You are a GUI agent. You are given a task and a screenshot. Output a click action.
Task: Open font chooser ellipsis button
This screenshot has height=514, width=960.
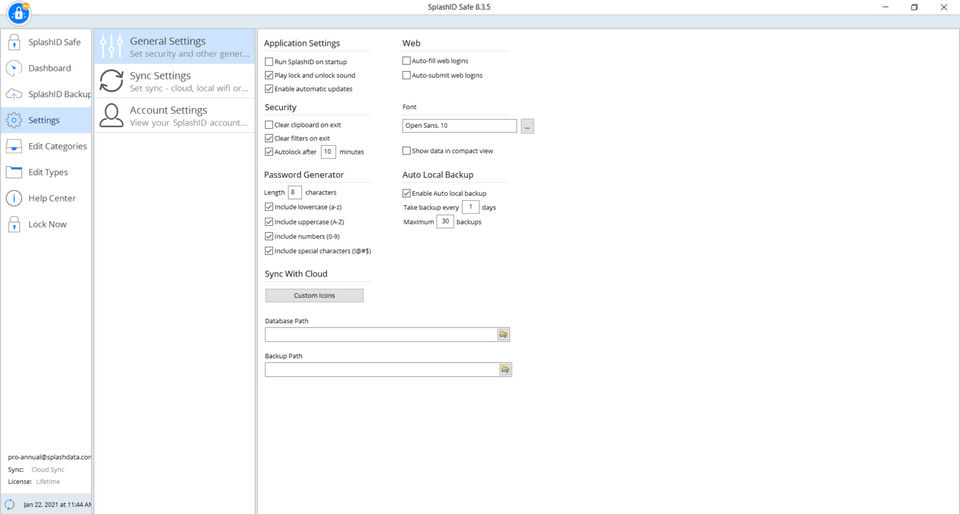[527, 126]
